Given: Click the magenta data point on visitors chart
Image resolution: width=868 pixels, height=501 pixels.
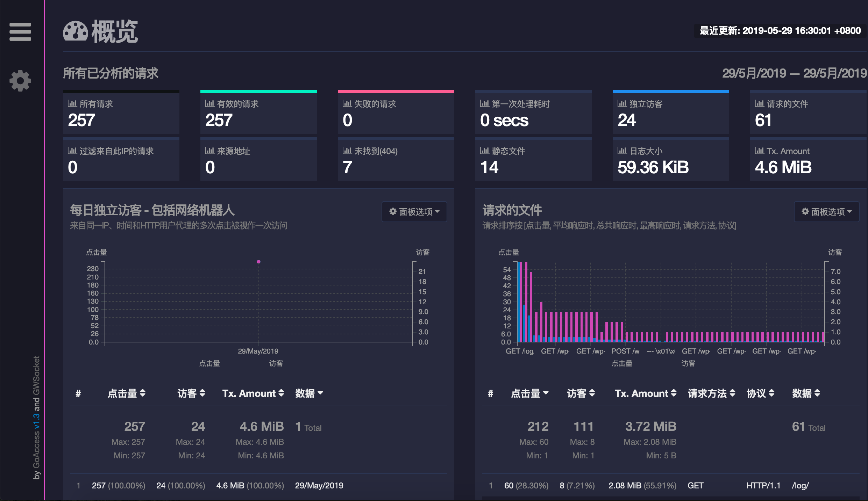Looking at the screenshot, I should tap(258, 262).
